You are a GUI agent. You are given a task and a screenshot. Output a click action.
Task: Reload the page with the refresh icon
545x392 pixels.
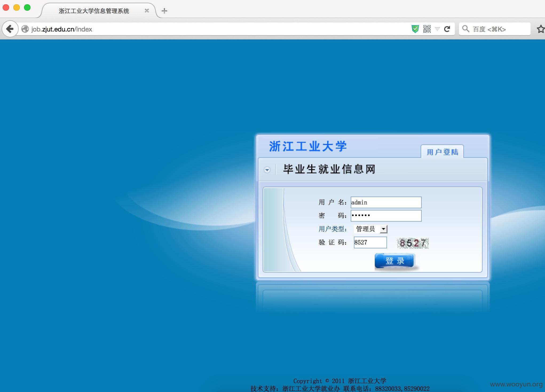pos(447,29)
